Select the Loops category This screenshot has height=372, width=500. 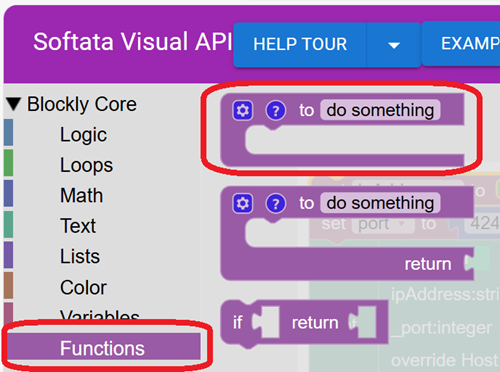[x=86, y=165]
